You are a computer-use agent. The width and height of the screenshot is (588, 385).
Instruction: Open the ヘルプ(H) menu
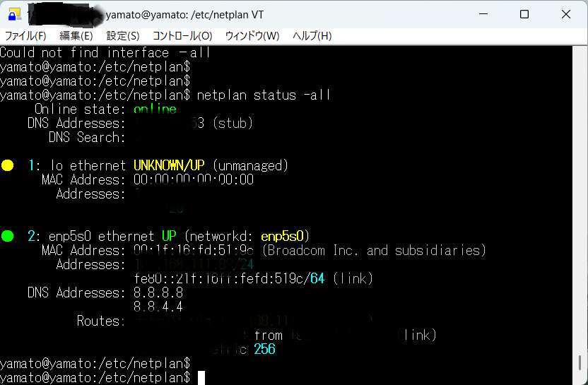(312, 36)
